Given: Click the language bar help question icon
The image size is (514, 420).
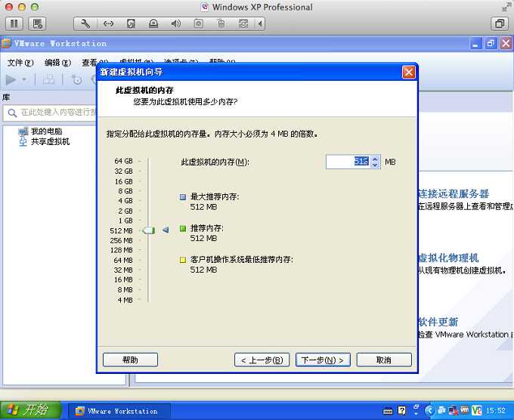Looking at the screenshot, I should point(402,410).
